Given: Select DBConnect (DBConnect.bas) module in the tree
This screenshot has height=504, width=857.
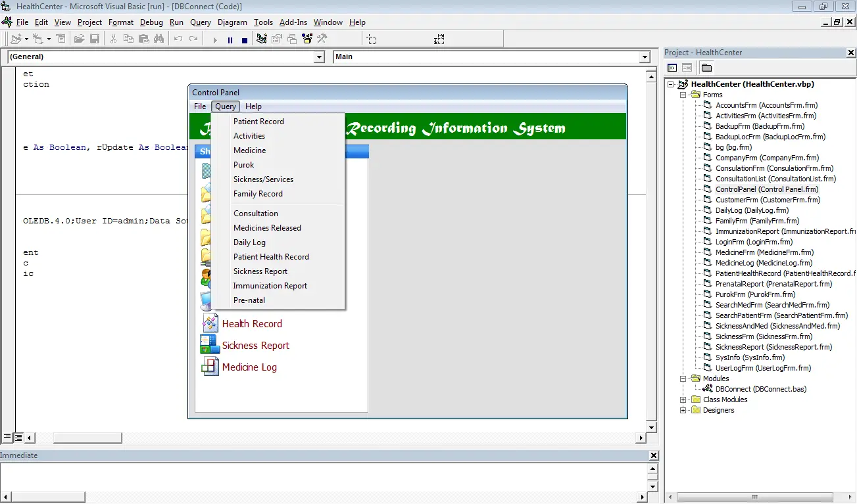Looking at the screenshot, I should (761, 389).
